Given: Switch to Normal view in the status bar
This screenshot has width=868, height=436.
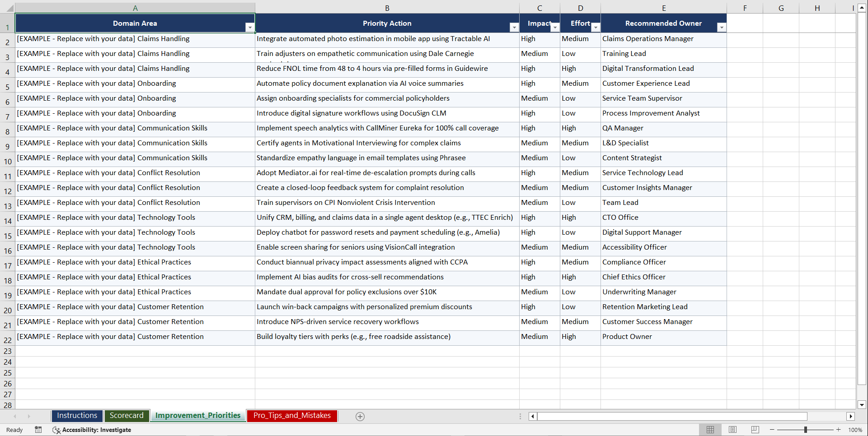Looking at the screenshot, I should click(x=710, y=429).
